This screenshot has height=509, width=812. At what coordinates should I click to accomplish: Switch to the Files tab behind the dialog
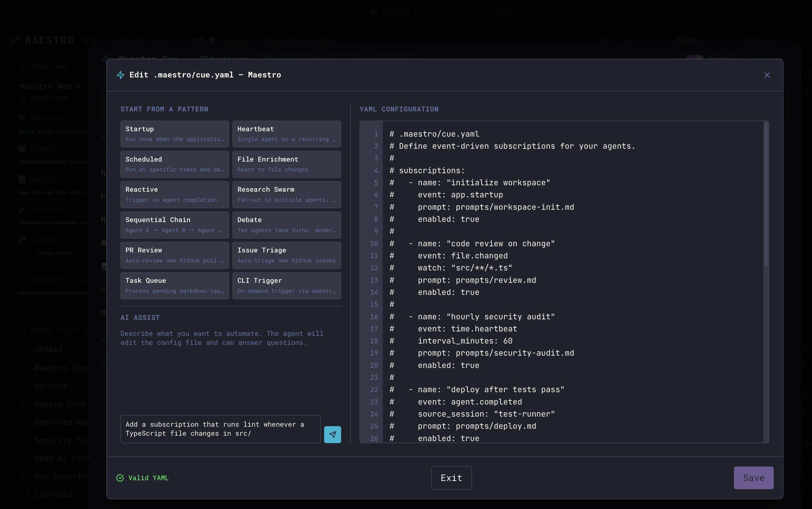[x=686, y=40]
